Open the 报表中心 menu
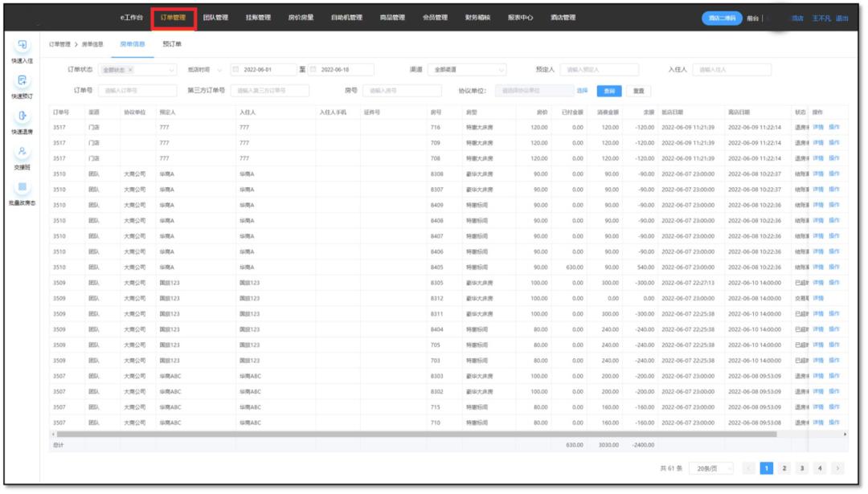Screen dimensions: 868x494 520,18
